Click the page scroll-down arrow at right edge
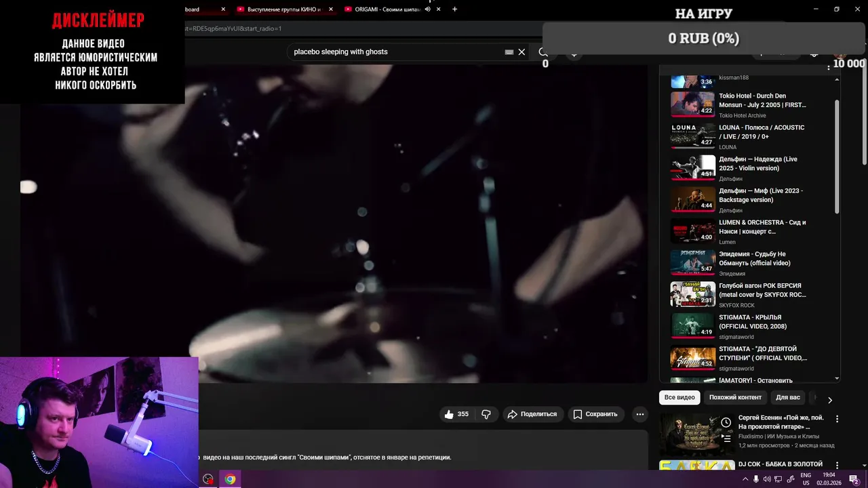The height and width of the screenshot is (488, 868). (x=863, y=465)
